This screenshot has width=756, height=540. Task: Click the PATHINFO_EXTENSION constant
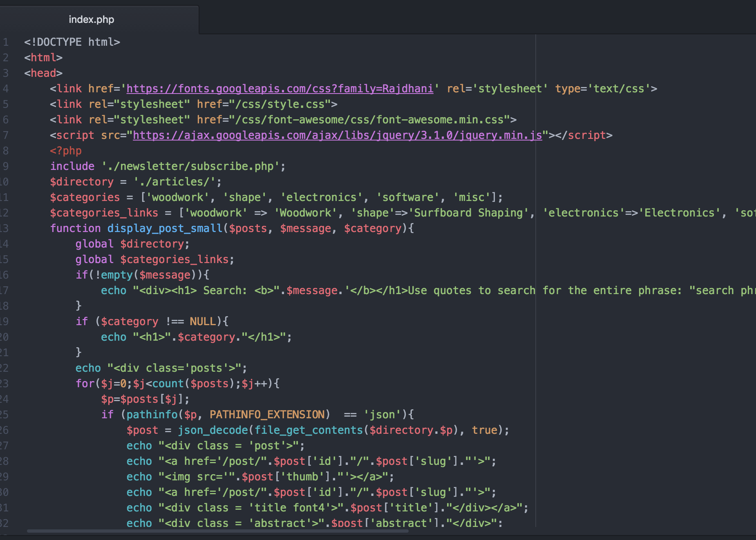[267, 415]
